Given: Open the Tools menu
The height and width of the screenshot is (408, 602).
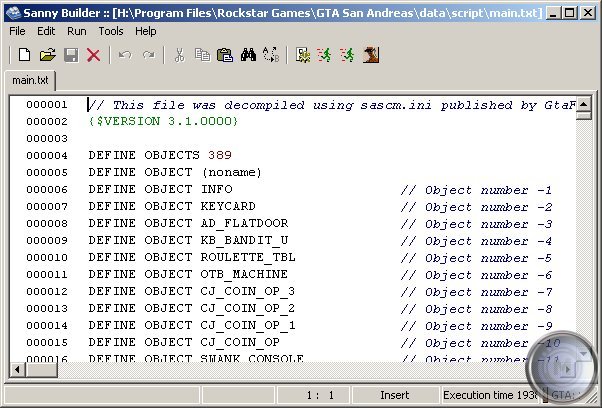Looking at the screenshot, I should [x=111, y=31].
